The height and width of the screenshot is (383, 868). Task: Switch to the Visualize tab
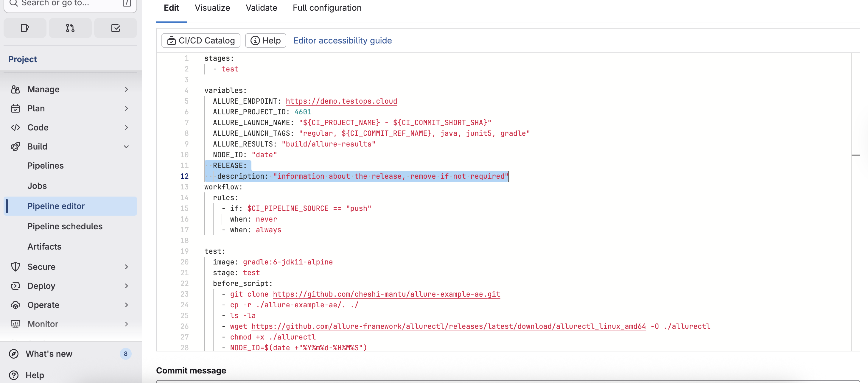pyautogui.click(x=212, y=8)
